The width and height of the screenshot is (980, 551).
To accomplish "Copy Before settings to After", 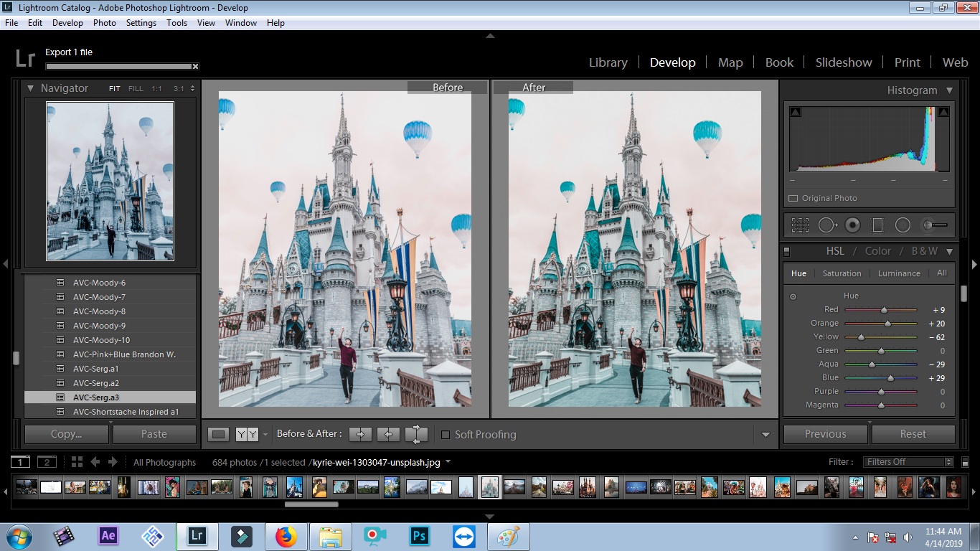I will tap(360, 434).
